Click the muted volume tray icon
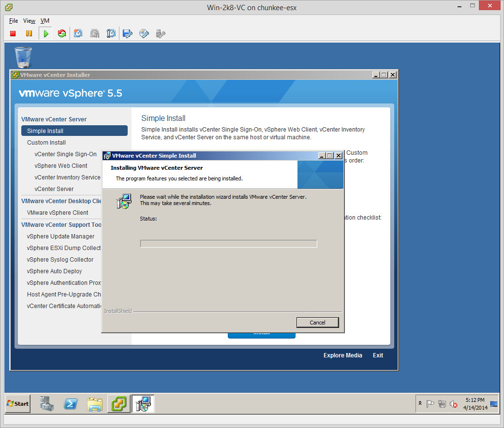 pos(454,404)
